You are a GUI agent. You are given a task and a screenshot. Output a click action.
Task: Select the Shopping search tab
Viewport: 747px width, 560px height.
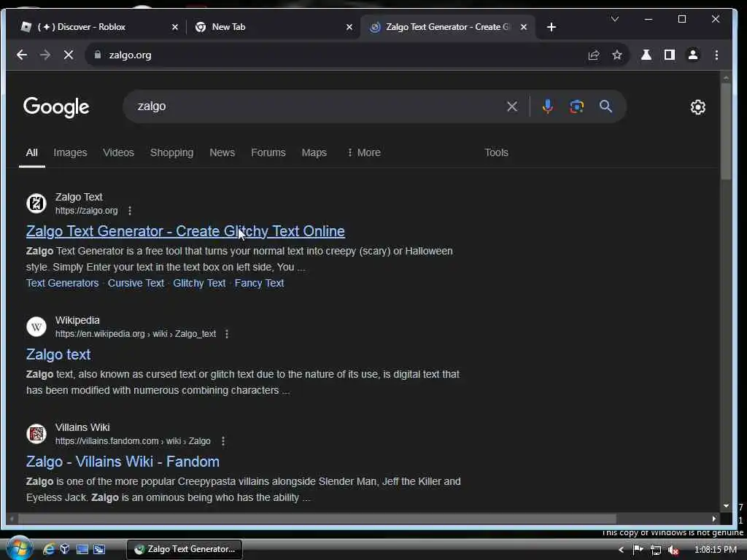(171, 152)
